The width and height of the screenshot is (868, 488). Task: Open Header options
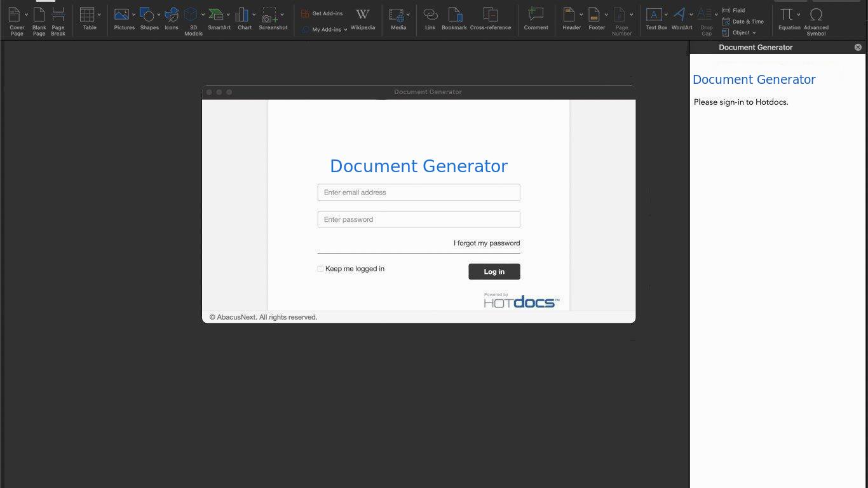click(570, 19)
